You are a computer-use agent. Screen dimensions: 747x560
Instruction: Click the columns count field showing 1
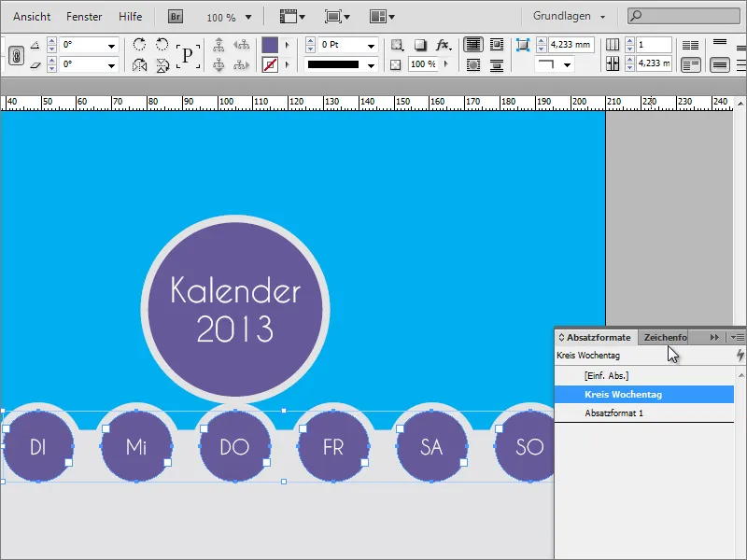[x=655, y=45]
